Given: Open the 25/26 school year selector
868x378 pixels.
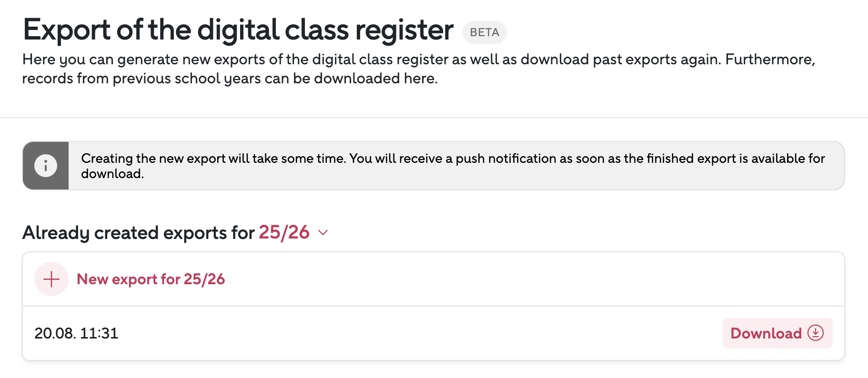Looking at the screenshot, I should [x=284, y=233].
